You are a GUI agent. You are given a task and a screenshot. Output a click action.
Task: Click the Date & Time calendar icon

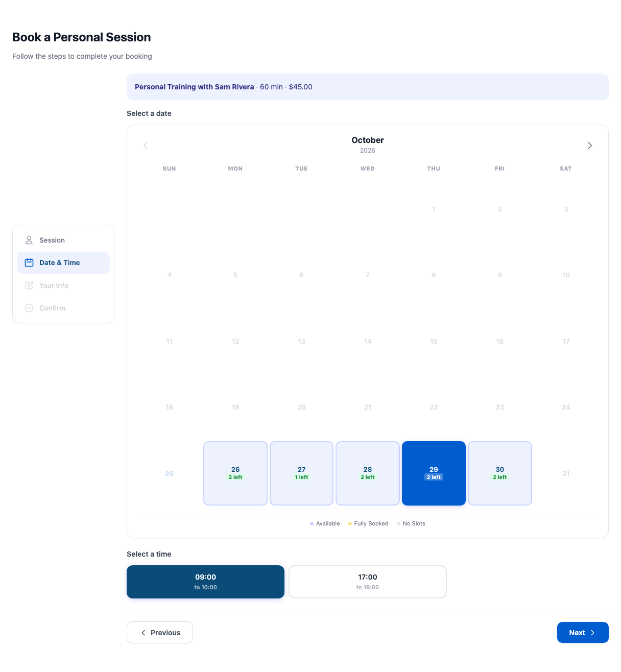(x=29, y=262)
